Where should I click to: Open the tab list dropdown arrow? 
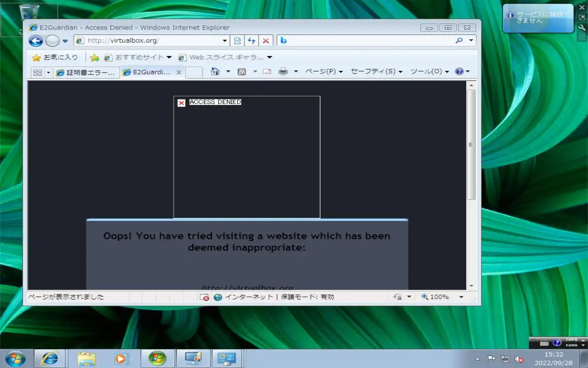48,72
